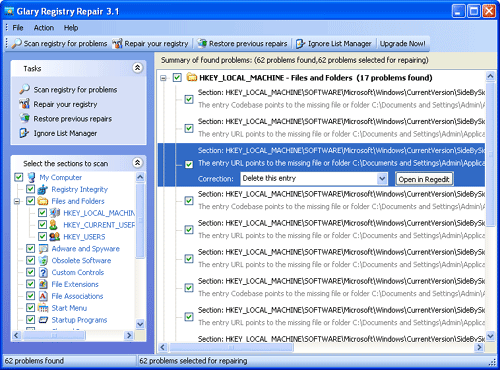The image size is (500, 370).
Task: Click the Restore previous repairs toolbar icon
Action: 202,43
